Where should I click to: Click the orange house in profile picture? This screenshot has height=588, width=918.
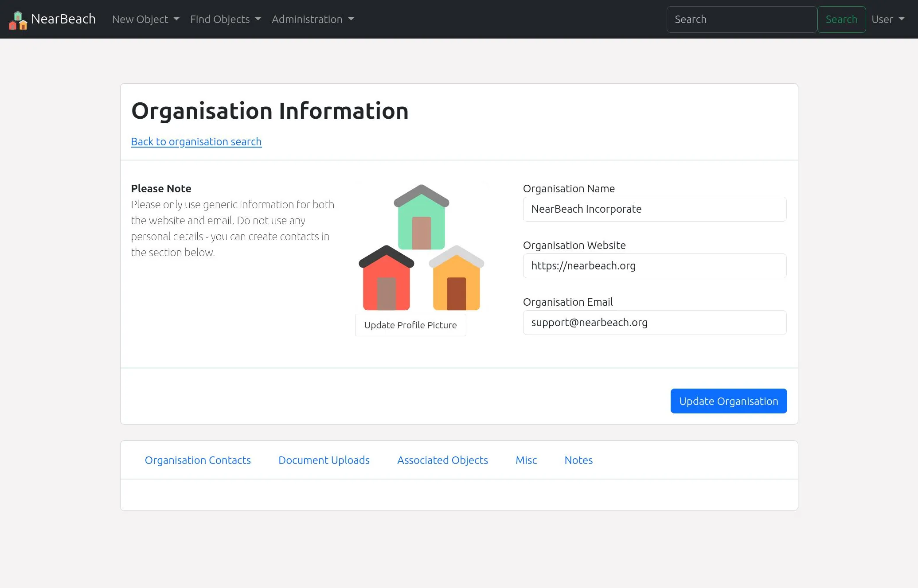tap(457, 280)
